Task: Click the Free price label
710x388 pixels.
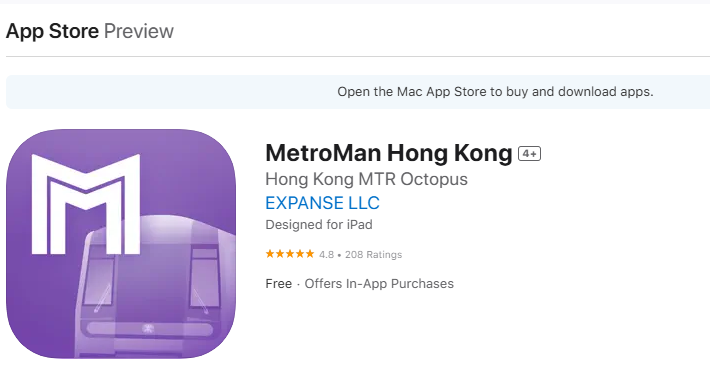Action: click(278, 283)
